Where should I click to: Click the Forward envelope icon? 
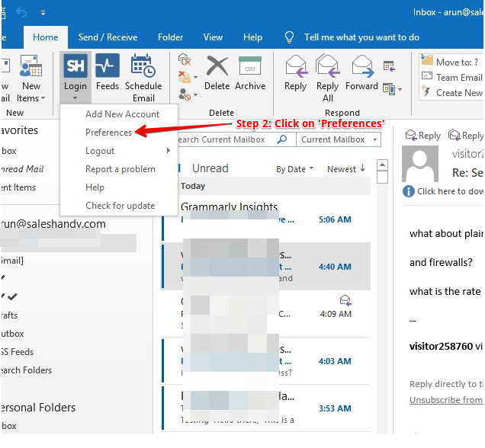tap(362, 66)
